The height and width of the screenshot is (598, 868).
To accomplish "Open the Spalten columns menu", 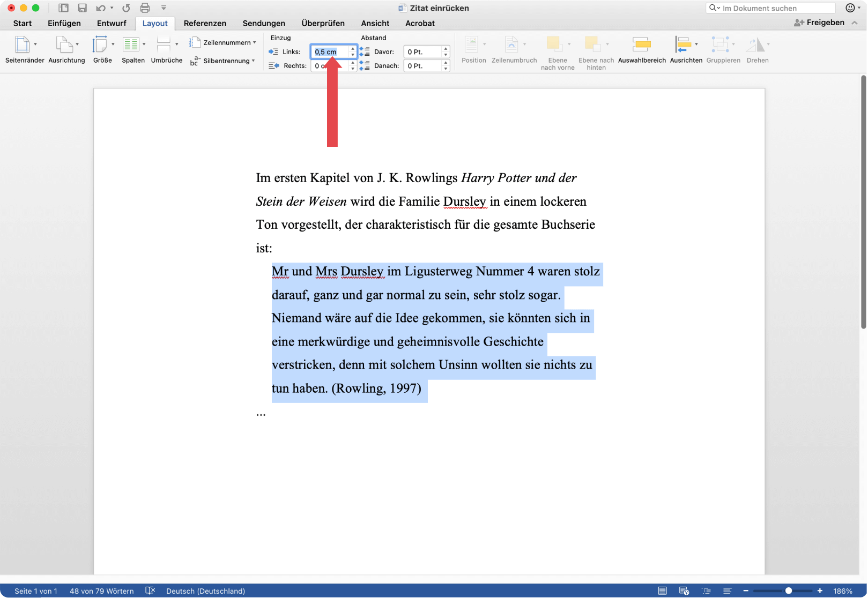I will pos(133,50).
